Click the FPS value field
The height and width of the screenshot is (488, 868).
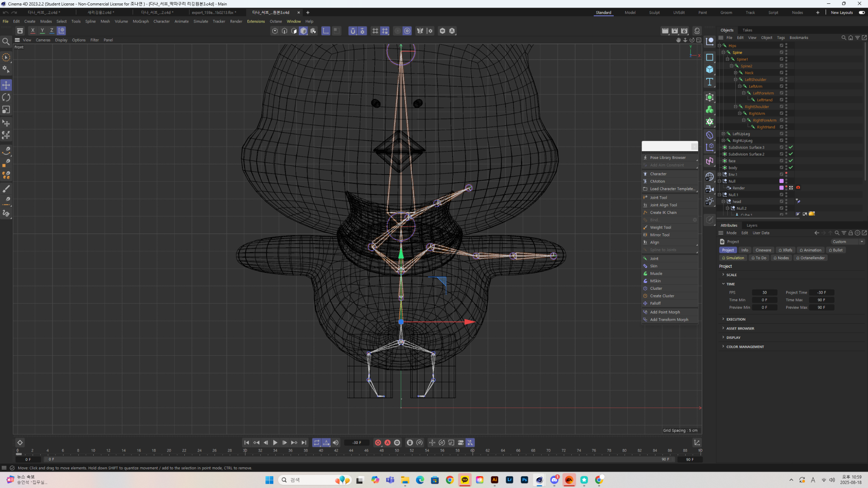[764, 293]
